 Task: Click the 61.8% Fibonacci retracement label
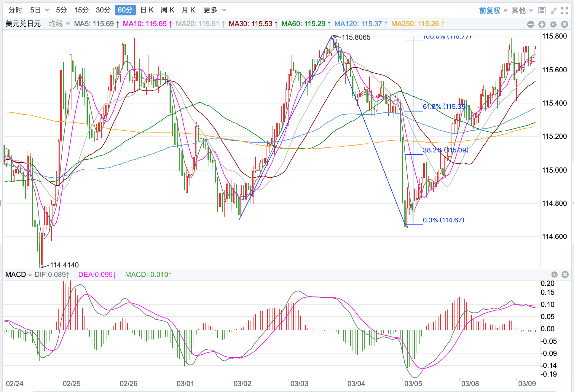click(x=445, y=106)
